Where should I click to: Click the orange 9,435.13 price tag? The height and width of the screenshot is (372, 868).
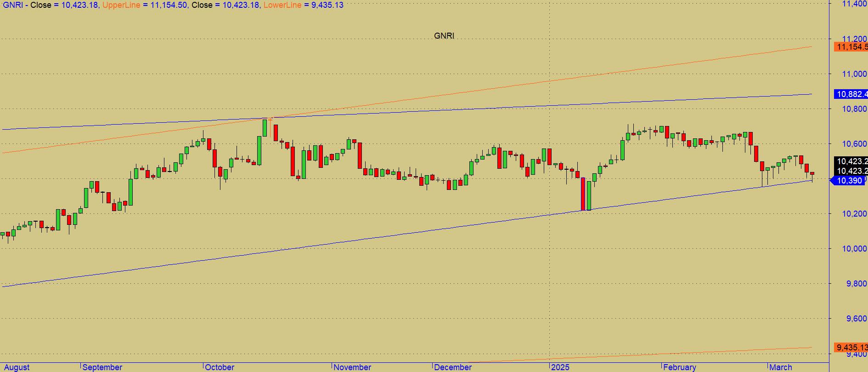851,347
